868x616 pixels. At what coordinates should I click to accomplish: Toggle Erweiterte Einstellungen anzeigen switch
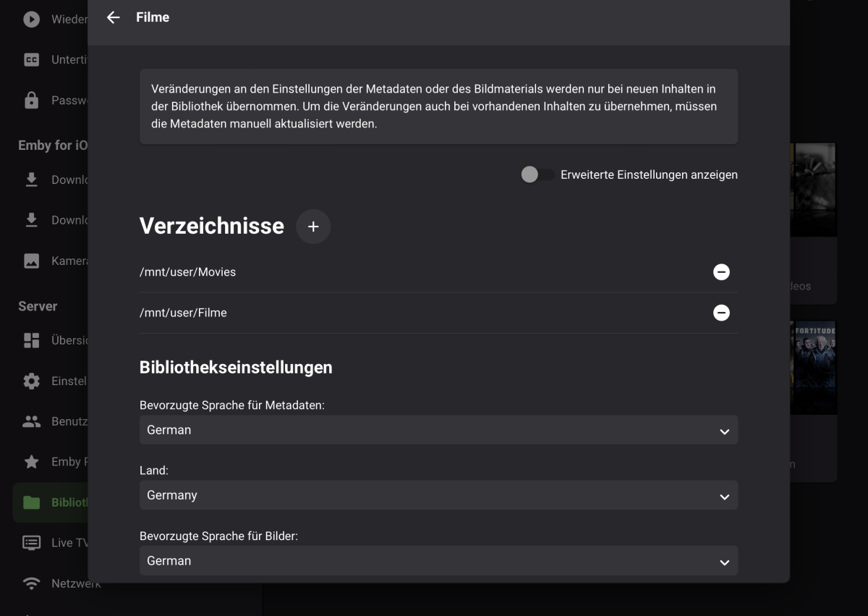point(537,174)
